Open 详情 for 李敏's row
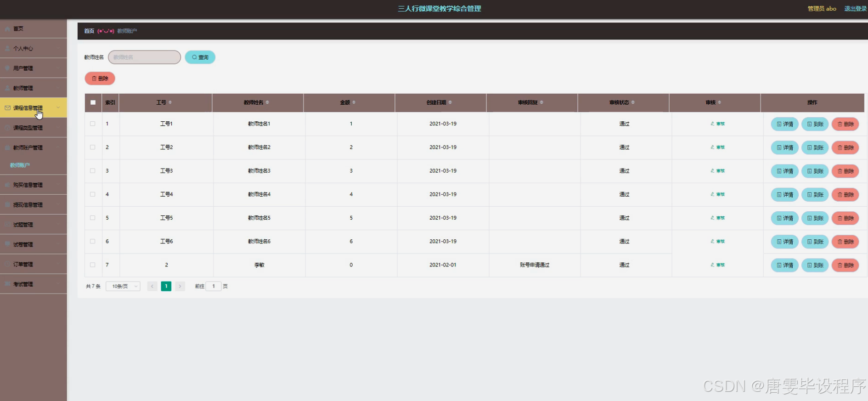 click(x=784, y=265)
